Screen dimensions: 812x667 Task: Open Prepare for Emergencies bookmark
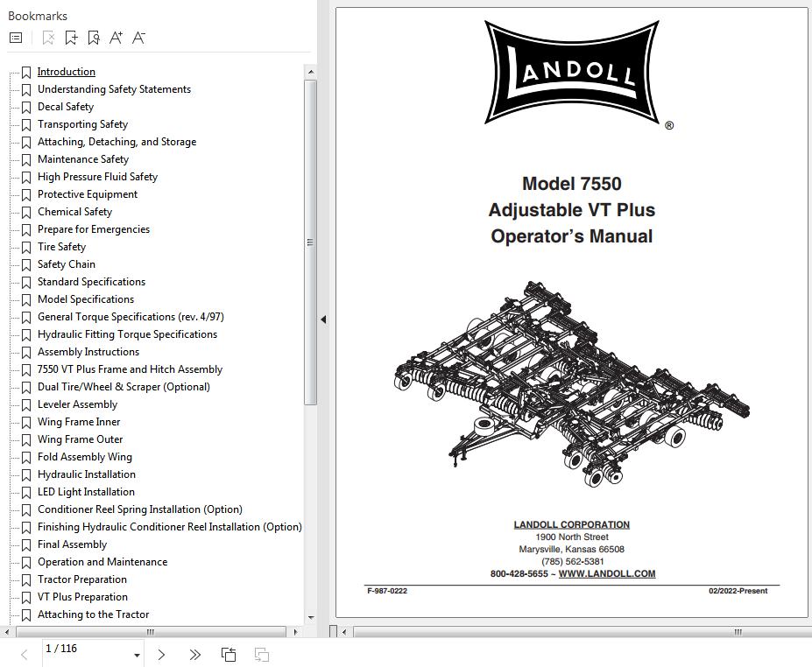[x=94, y=229]
